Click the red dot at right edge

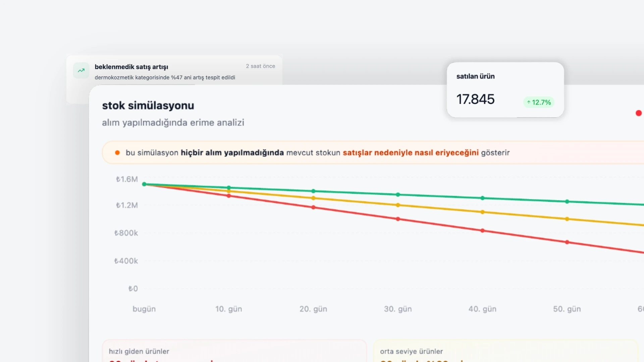638,113
